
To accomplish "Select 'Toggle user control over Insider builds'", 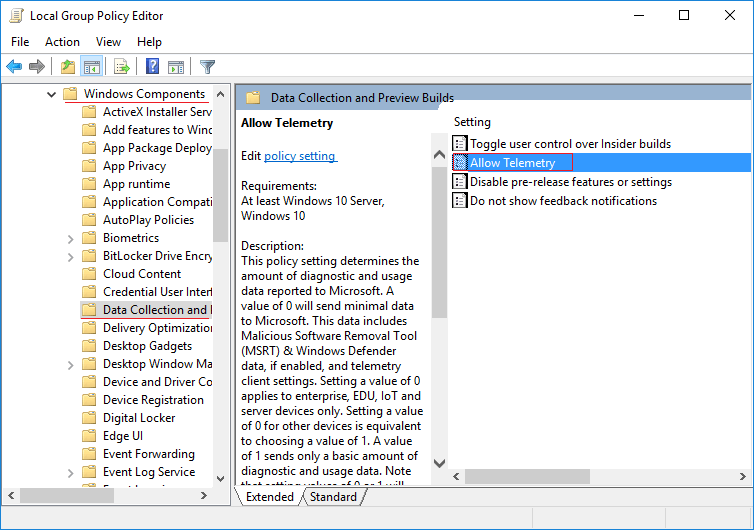I will coord(570,144).
